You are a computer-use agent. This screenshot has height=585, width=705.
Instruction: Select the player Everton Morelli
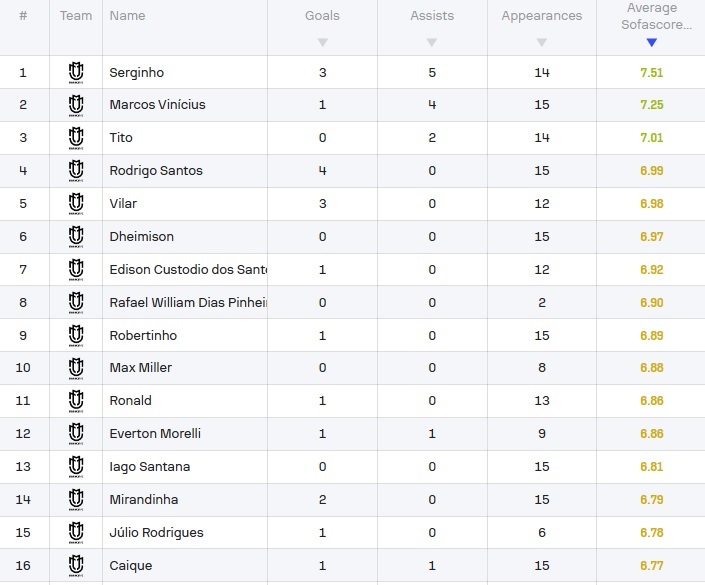(x=155, y=433)
